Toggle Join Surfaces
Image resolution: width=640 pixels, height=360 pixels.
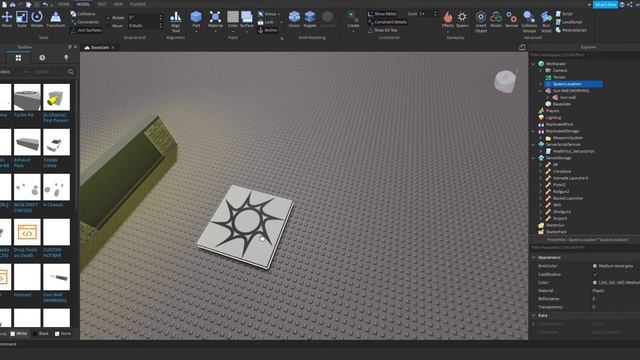click(86, 30)
